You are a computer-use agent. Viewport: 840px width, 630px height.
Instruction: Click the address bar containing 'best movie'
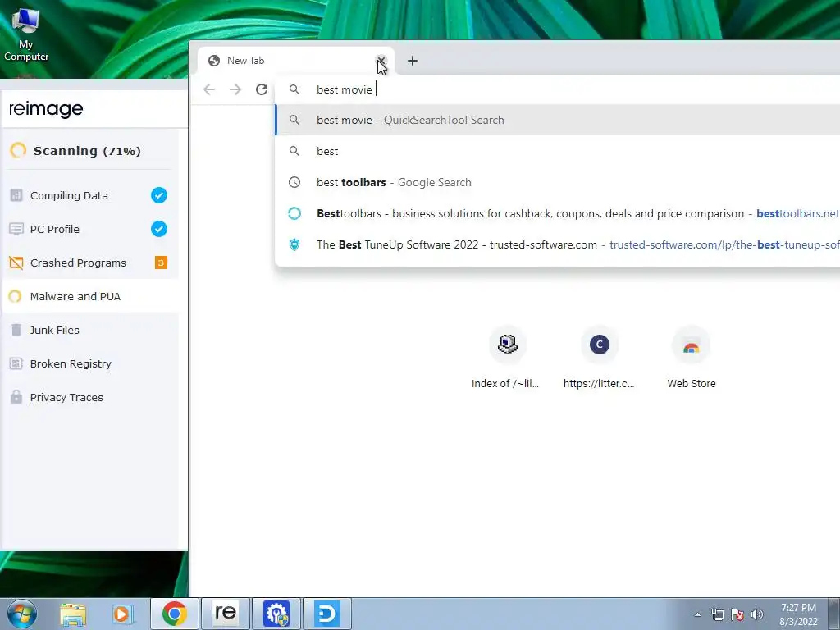(557, 89)
